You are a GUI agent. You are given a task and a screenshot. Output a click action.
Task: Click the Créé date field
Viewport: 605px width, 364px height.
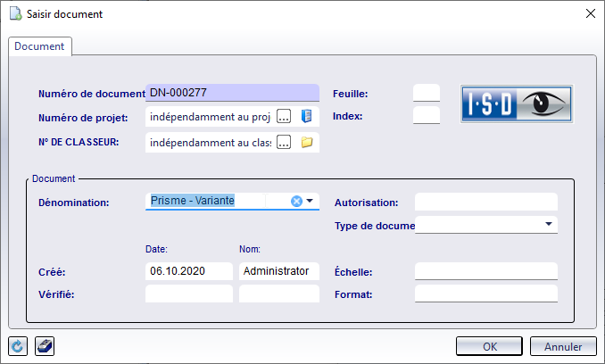point(188,271)
